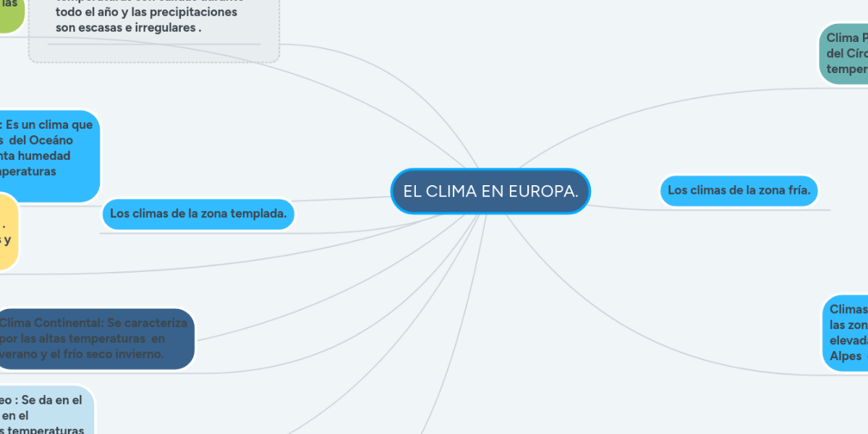Select the Climas node mentioning Alpes
The width and height of the screenshot is (868, 434).
845,333
